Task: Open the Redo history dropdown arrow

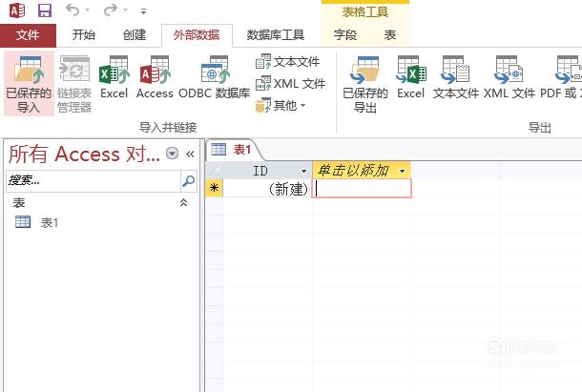Action: click(x=126, y=10)
